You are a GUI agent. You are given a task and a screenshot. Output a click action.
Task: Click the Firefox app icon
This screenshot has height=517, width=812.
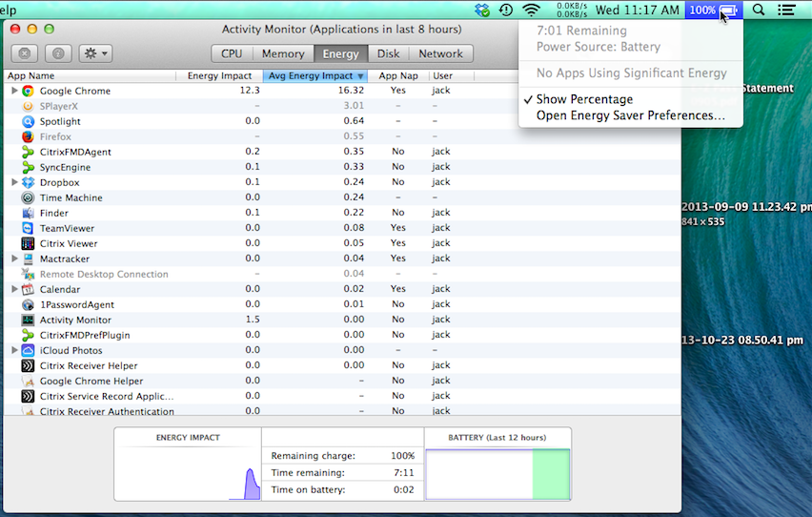(x=28, y=137)
